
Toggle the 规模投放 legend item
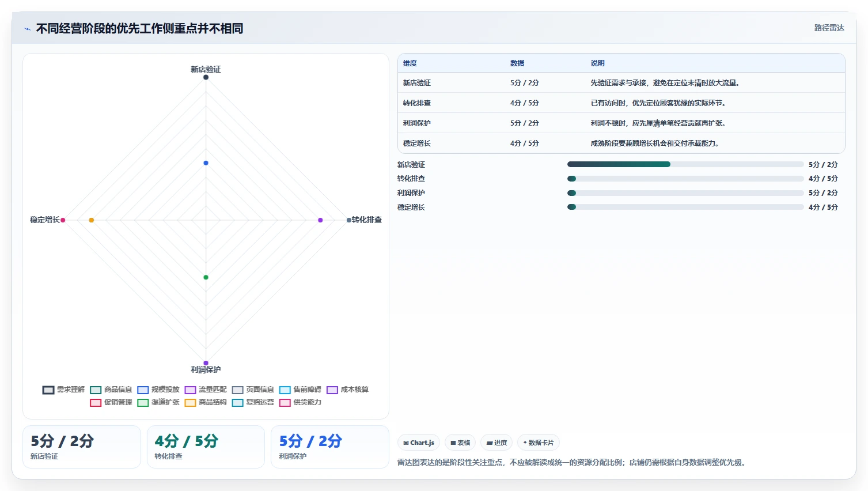(x=158, y=390)
